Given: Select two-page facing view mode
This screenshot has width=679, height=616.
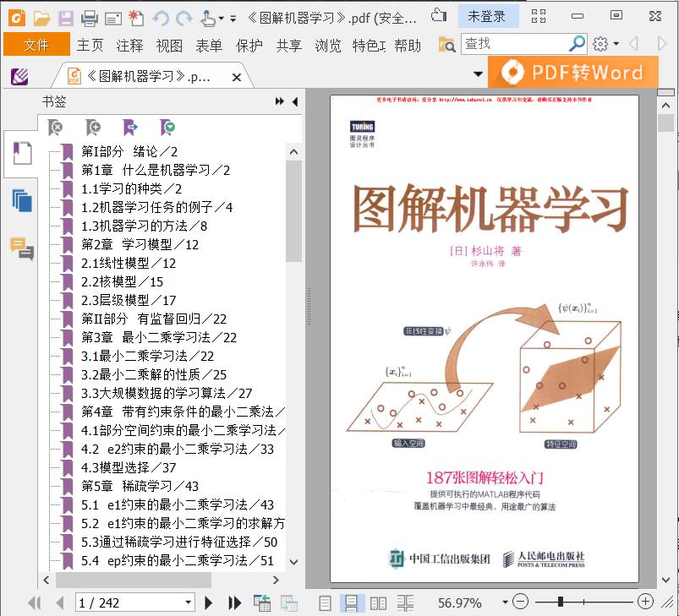Looking at the screenshot, I should (x=378, y=603).
